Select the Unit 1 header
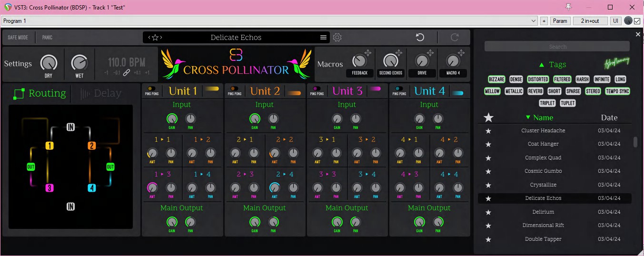The width and height of the screenshot is (644, 256). pos(183,91)
